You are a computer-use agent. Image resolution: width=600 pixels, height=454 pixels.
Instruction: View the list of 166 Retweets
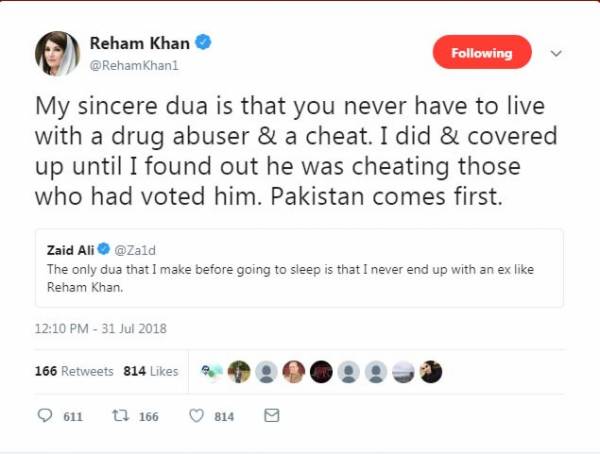point(74,371)
